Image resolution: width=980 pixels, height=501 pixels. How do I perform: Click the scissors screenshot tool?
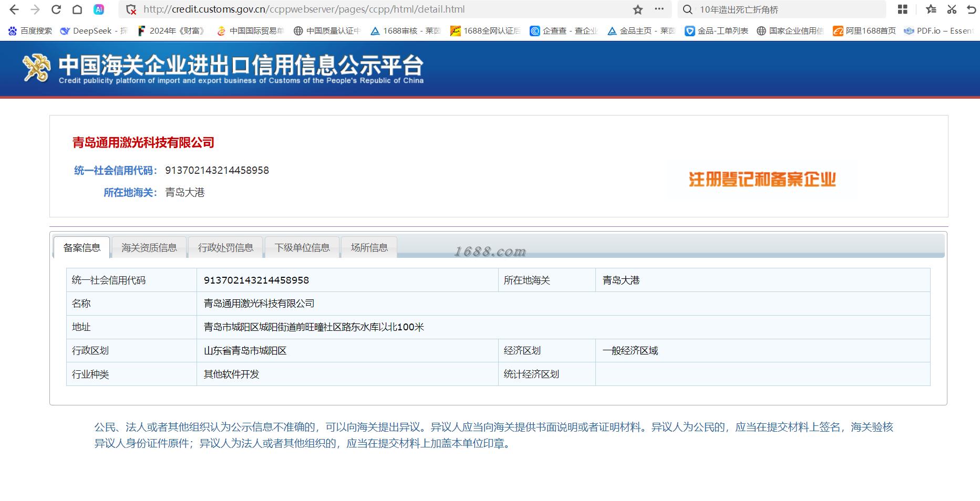pos(952,9)
